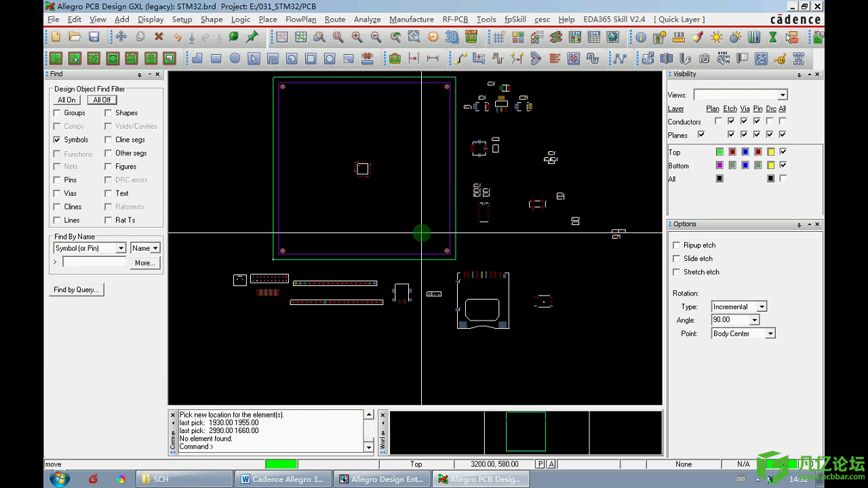Screen dimensions: 868x488
Task: Open the Rotation Angle dropdown
Action: click(x=754, y=320)
